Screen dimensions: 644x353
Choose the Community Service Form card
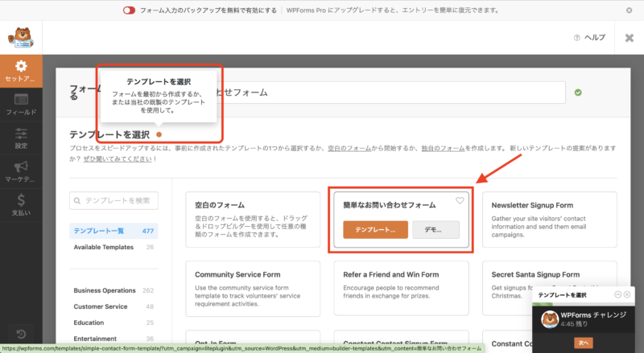pos(253,289)
